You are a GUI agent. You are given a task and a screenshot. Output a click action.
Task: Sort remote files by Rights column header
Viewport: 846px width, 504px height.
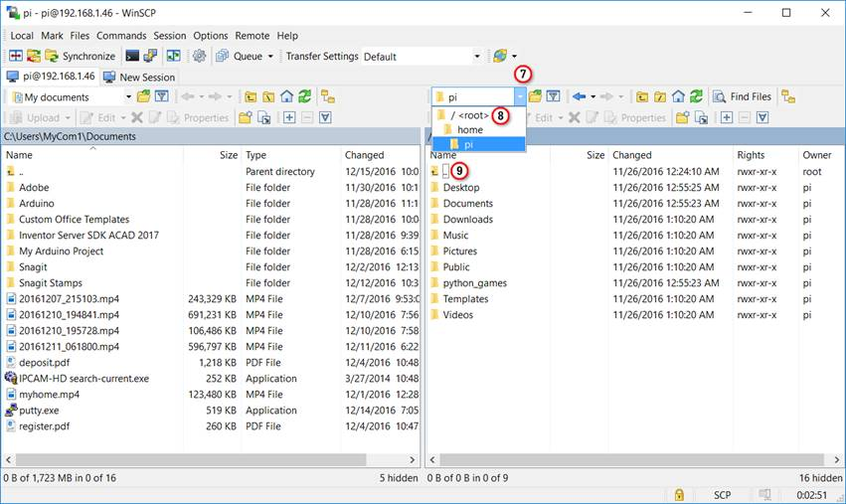(x=765, y=155)
